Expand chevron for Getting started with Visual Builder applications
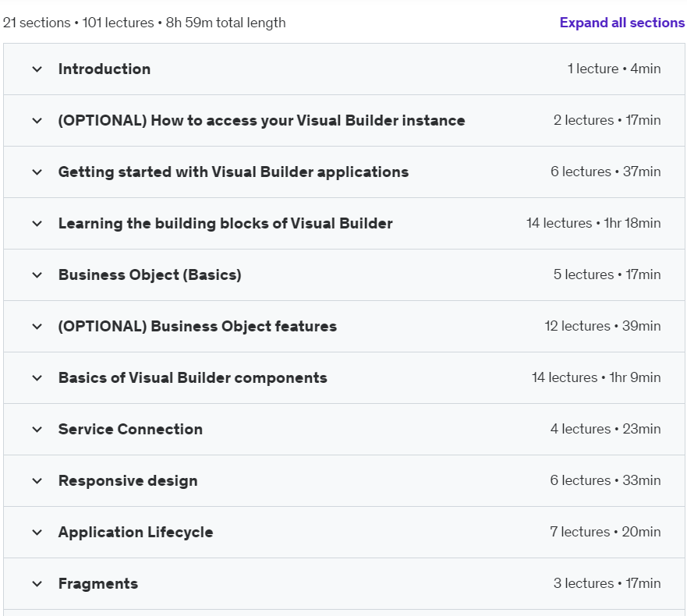Viewport: 687px width, 616px height. pos(37,172)
